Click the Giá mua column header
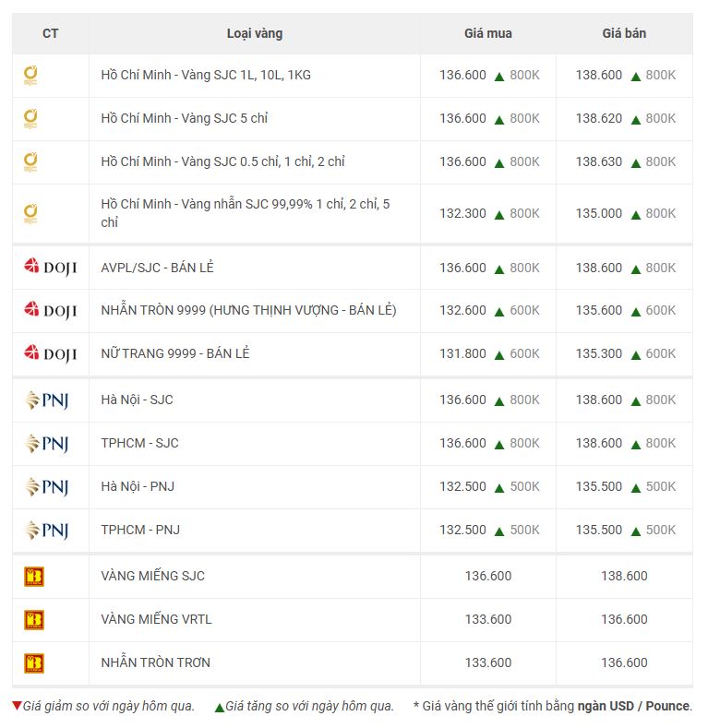 [487, 33]
